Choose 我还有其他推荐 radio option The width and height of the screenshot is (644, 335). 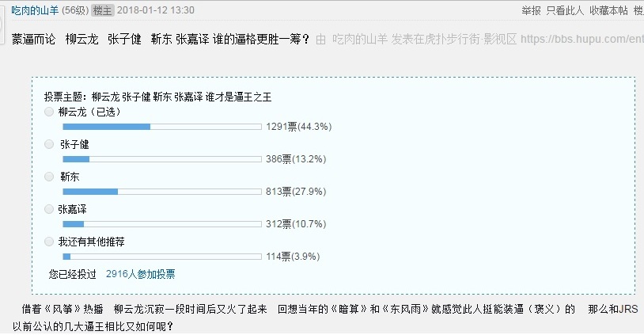50,241
